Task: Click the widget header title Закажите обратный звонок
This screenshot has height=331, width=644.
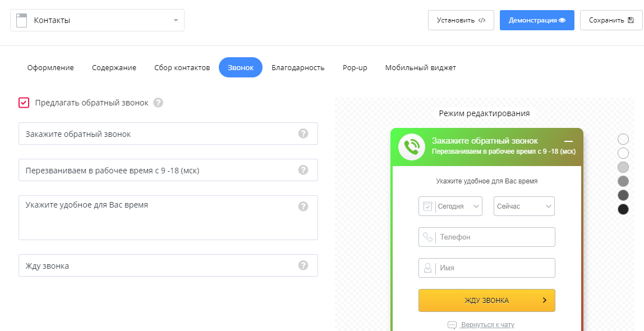Action: [485, 141]
